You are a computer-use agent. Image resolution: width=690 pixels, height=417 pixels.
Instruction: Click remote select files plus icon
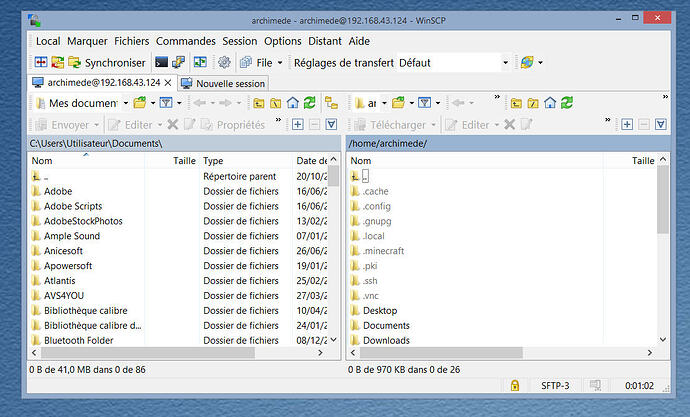[x=627, y=124]
